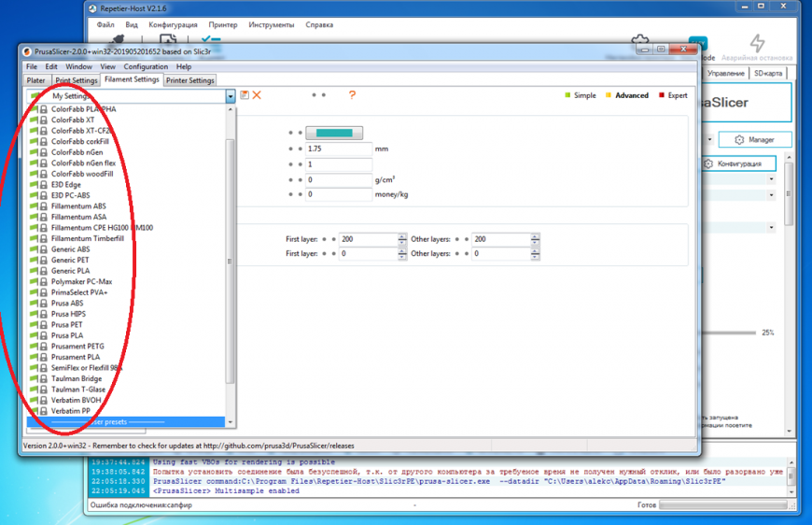Open the filament preset dropdown arrow

(x=231, y=96)
